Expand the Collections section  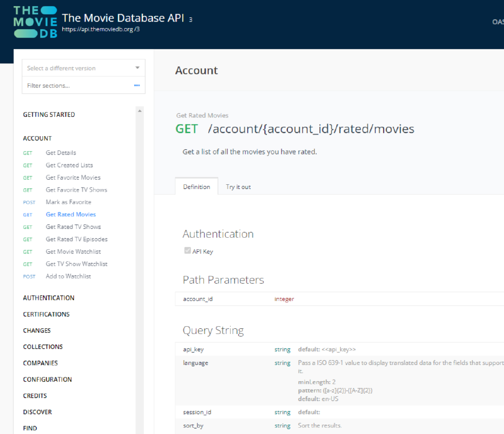tap(43, 347)
